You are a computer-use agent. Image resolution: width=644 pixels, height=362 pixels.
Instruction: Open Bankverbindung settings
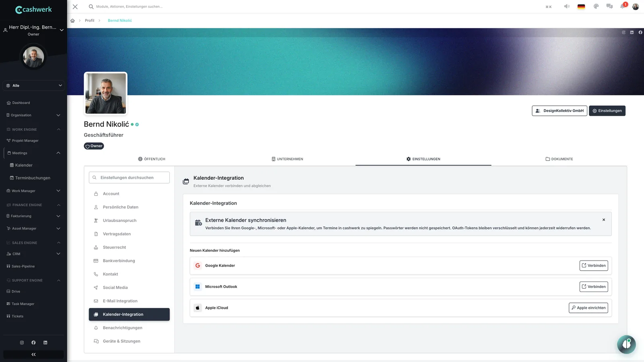[x=129, y=261]
